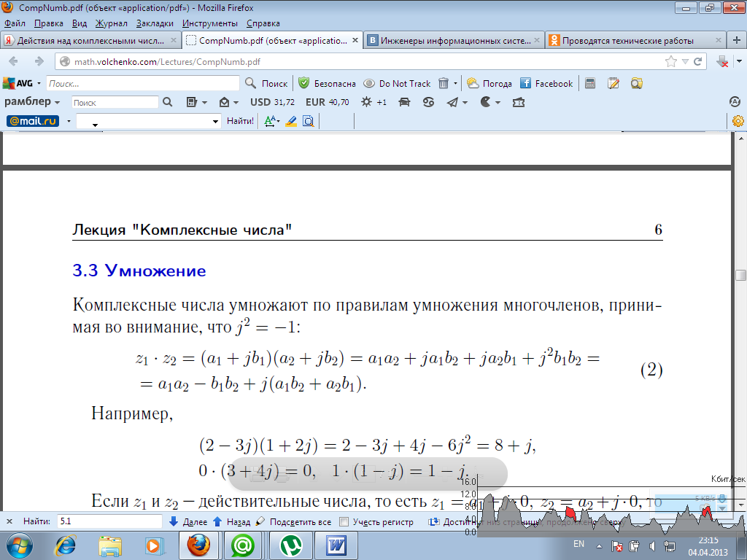This screenshot has width=747, height=560.
Task: Open the Журнал menu
Action: coord(112,23)
